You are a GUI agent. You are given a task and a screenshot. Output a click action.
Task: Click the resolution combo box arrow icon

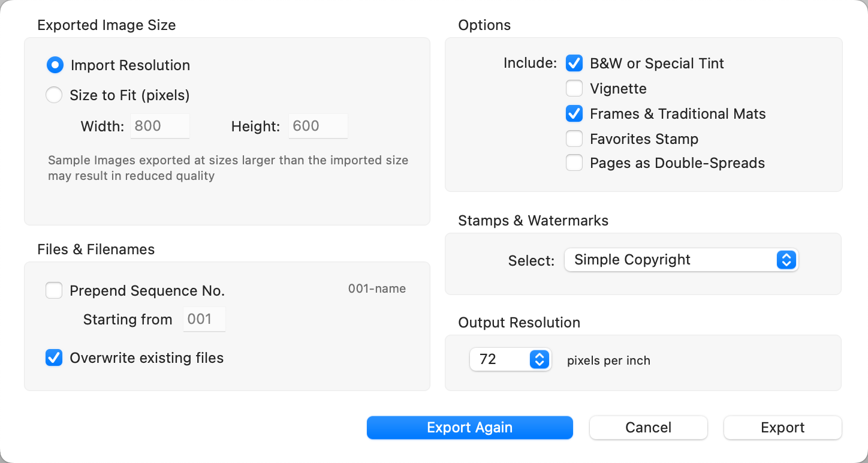pos(539,359)
